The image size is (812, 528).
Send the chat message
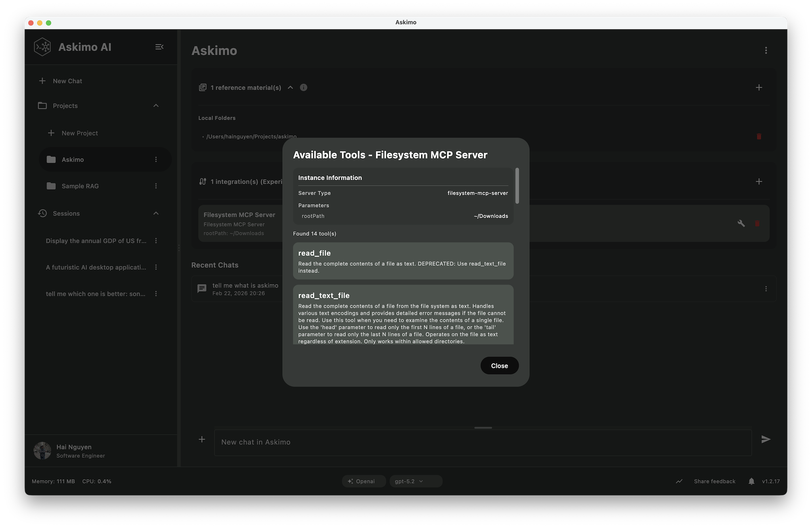766,439
